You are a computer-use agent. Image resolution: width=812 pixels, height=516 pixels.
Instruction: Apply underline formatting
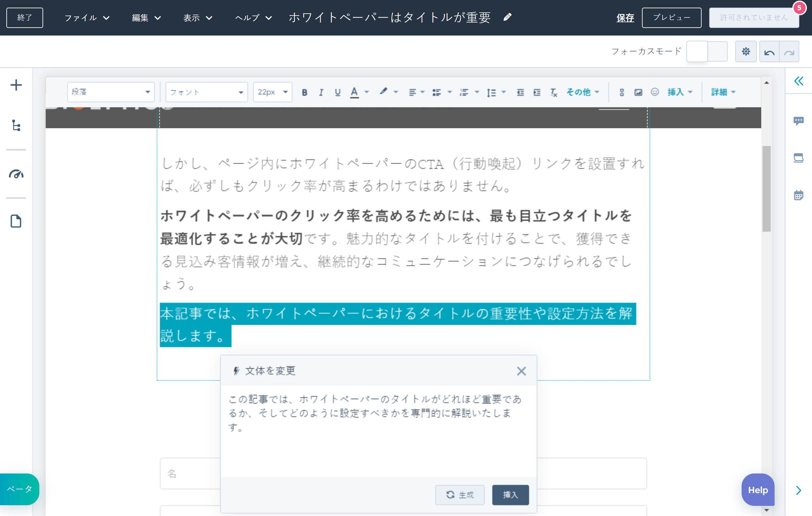(337, 92)
